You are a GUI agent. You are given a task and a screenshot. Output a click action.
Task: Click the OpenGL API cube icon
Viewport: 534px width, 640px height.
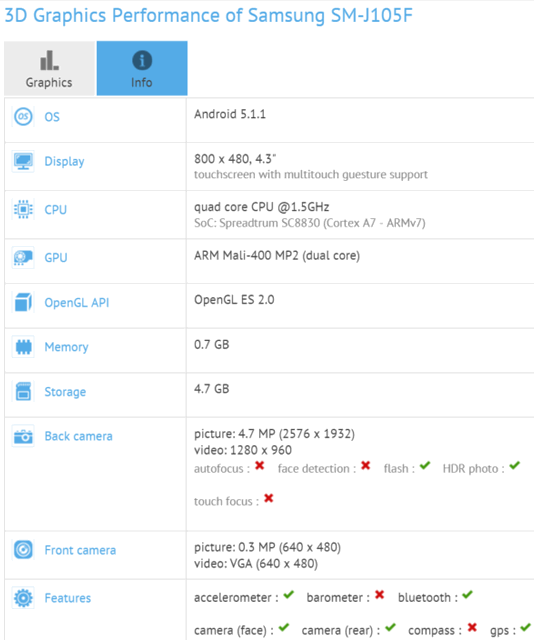click(x=23, y=302)
